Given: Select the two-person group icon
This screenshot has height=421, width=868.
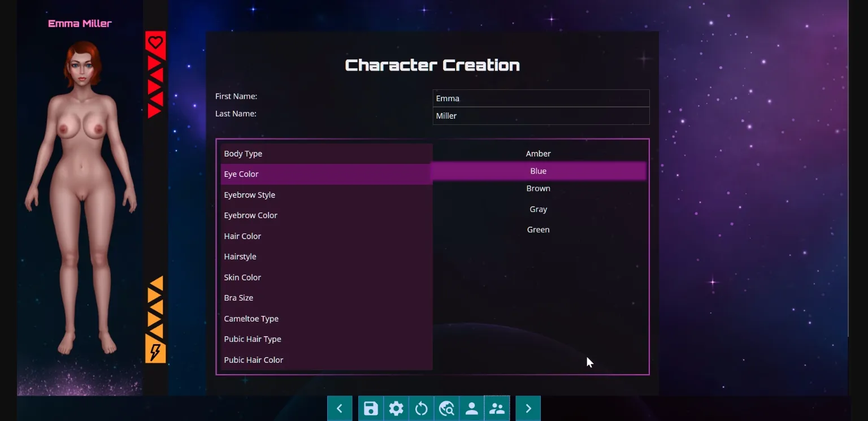Looking at the screenshot, I should (497, 408).
